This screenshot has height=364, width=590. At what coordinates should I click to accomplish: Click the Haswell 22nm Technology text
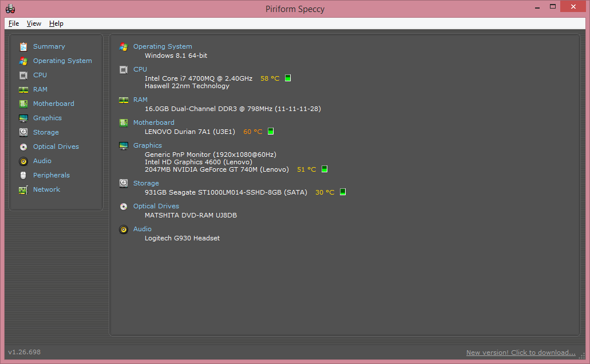click(x=187, y=86)
